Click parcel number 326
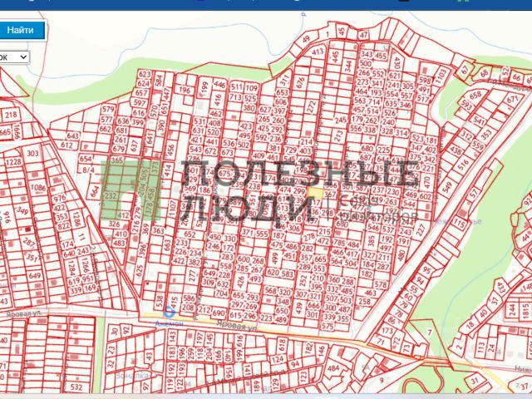532x399 pixels. [115, 224]
